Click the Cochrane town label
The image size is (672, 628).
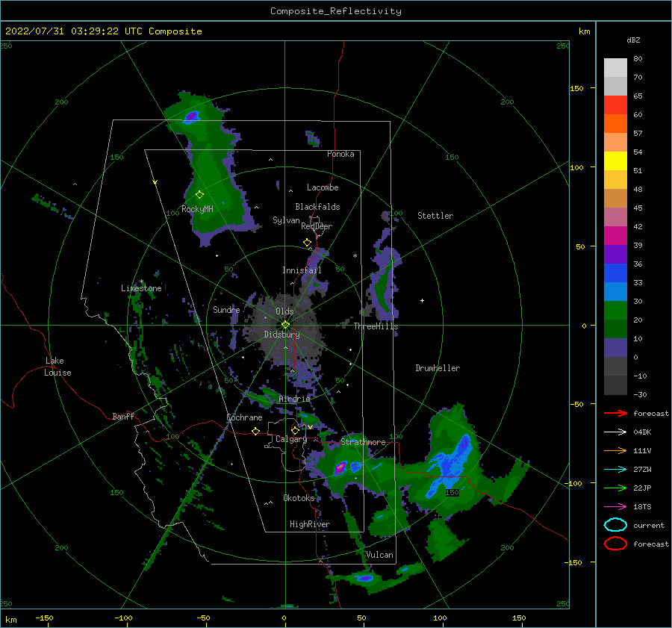tap(244, 417)
